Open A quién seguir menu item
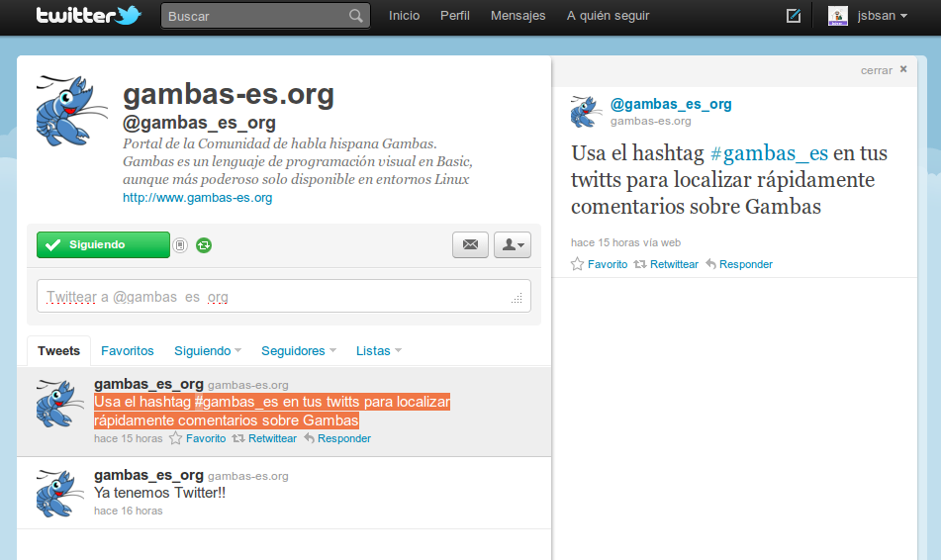941x560 pixels. tap(608, 16)
